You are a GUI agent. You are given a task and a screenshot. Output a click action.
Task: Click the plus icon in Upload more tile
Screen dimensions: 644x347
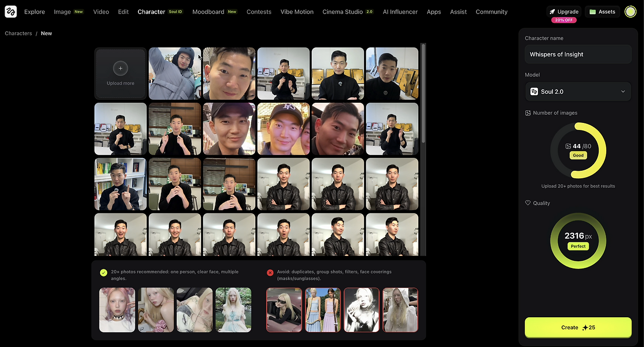pos(120,68)
